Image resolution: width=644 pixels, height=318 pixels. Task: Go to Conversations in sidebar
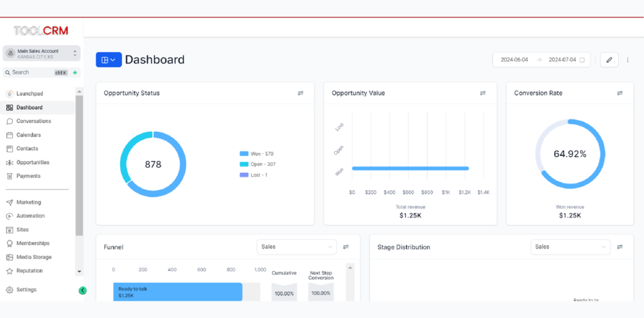click(x=33, y=121)
